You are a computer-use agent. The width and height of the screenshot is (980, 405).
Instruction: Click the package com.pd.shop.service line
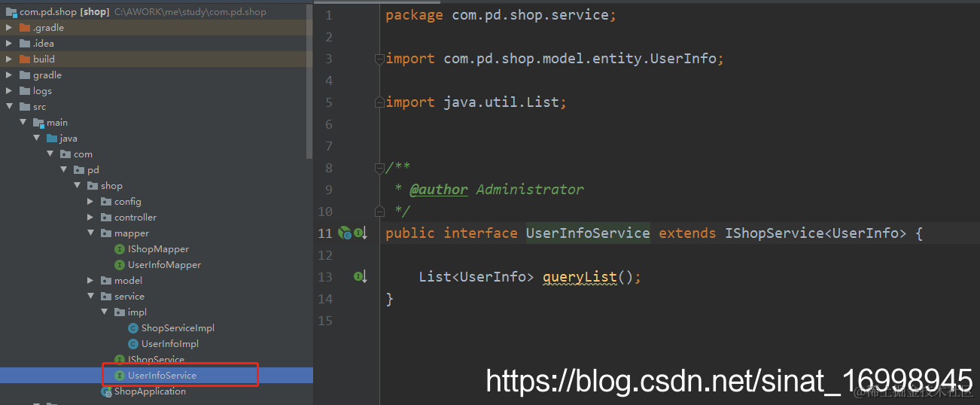tap(501, 15)
